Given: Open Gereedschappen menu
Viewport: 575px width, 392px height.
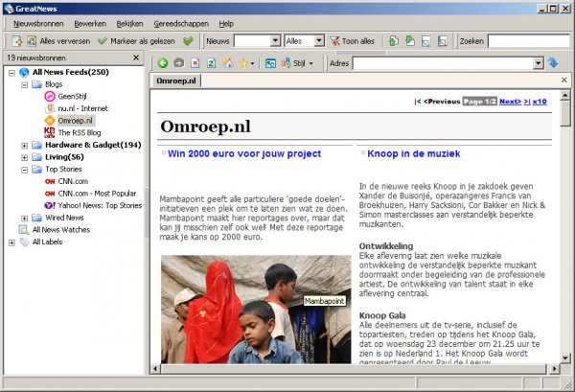Looking at the screenshot, I should [181, 24].
